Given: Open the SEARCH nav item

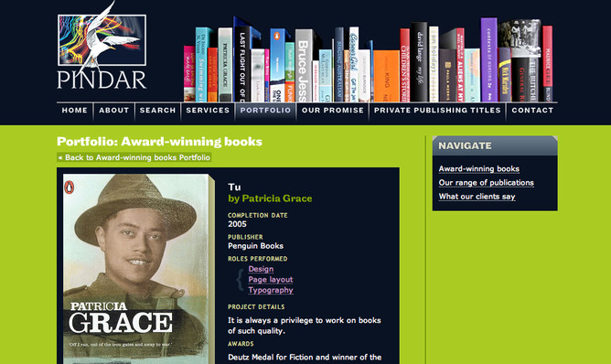Looking at the screenshot, I should 158,111.
